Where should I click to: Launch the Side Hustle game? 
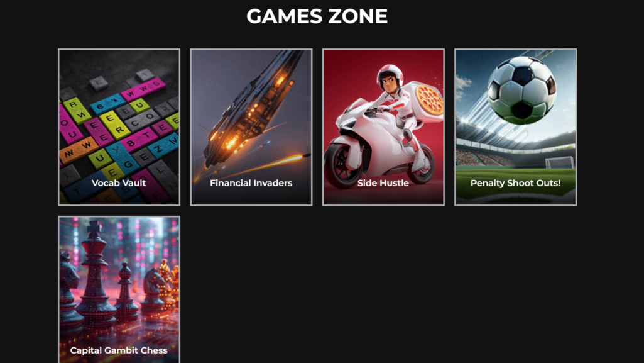[383, 127]
